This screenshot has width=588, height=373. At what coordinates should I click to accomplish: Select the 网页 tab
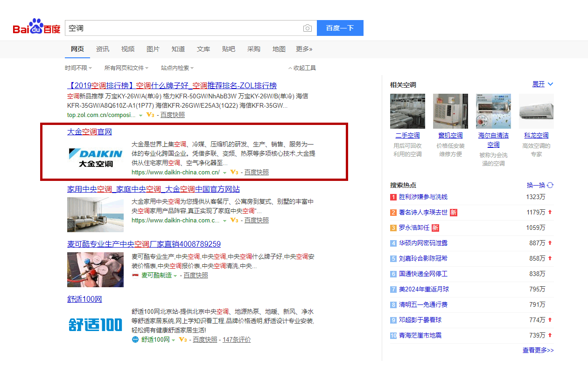coord(77,49)
